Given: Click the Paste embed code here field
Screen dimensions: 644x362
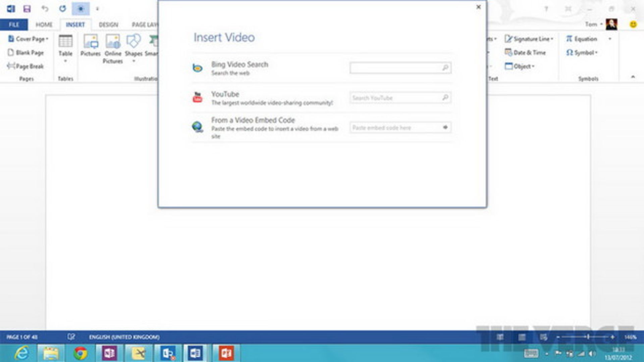Looking at the screenshot, I should pos(396,127).
